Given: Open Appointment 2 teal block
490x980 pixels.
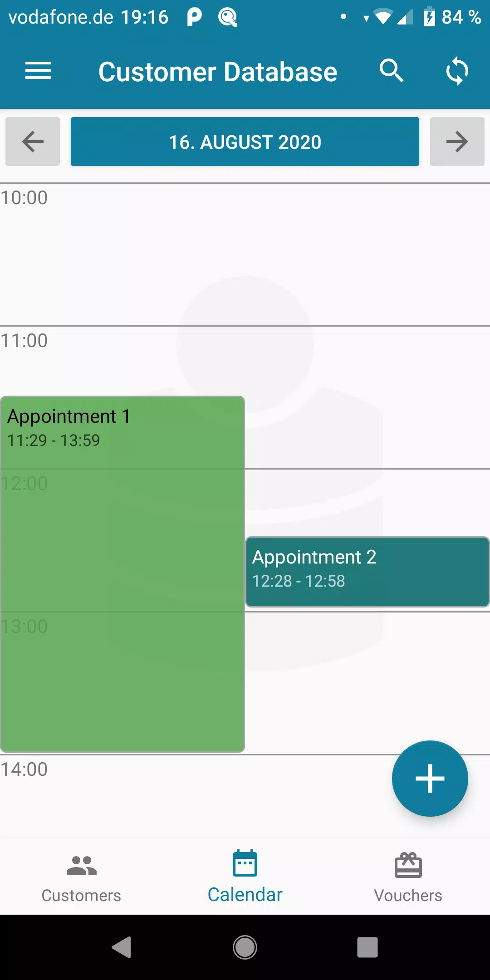Looking at the screenshot, I should (x=367, y=572).
